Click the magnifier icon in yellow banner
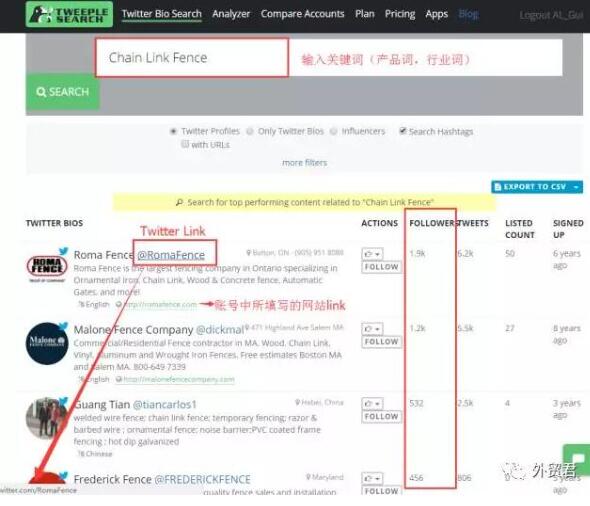Screen dimensions: 590x506 click(x=179, y=202)
